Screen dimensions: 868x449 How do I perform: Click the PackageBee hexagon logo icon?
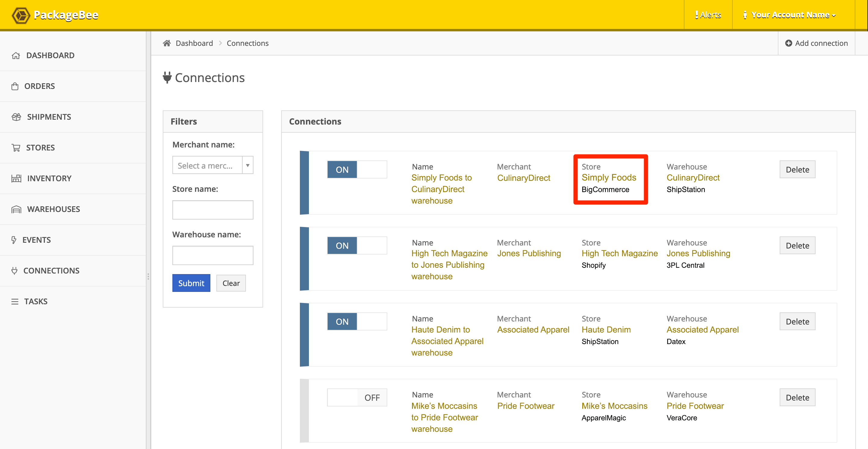[x=21, y=15]
